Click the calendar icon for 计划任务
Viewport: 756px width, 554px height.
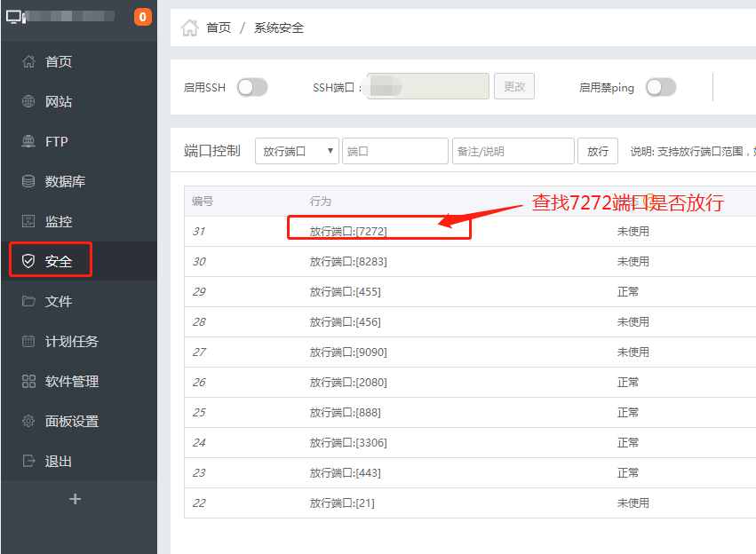point(28,341)
